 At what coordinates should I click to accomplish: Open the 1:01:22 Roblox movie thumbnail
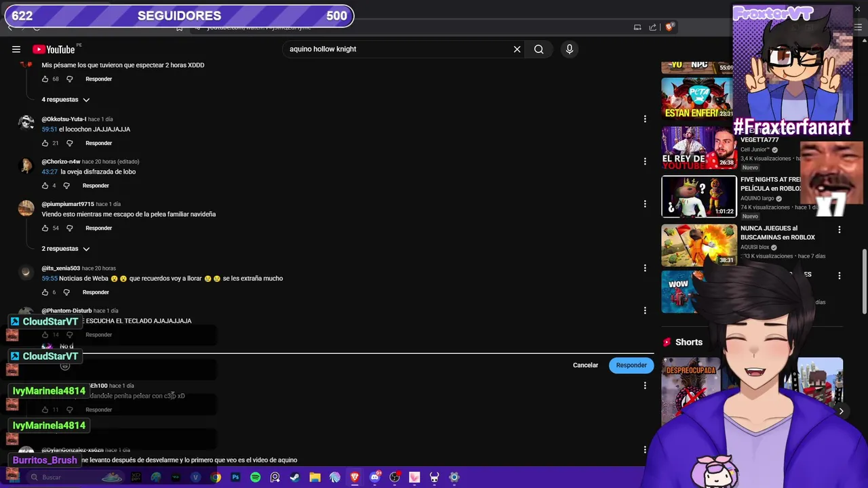[x=699, y=197]
